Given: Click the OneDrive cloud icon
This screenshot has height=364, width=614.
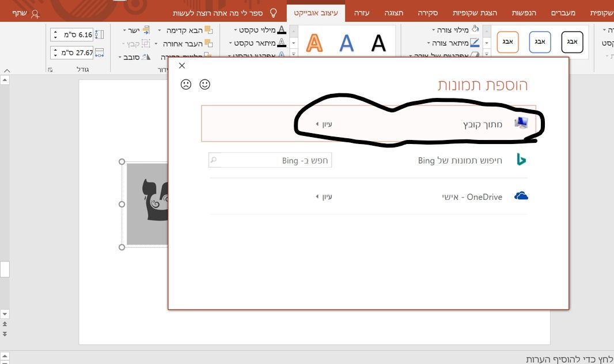Looking at the screenshot, I should 521,196.
